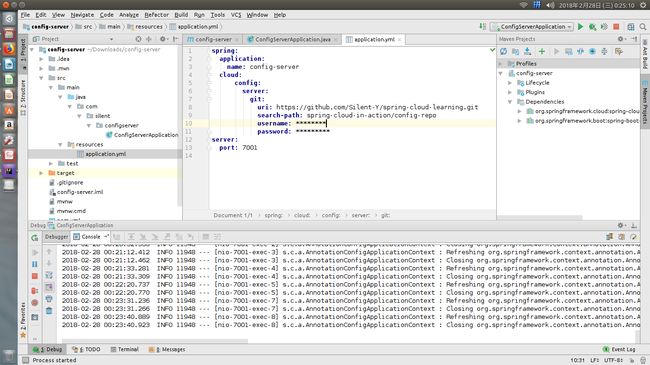Open the VCS menu
Image resolution: width=650 pixels, height=365 pixels.
[236, 15]
